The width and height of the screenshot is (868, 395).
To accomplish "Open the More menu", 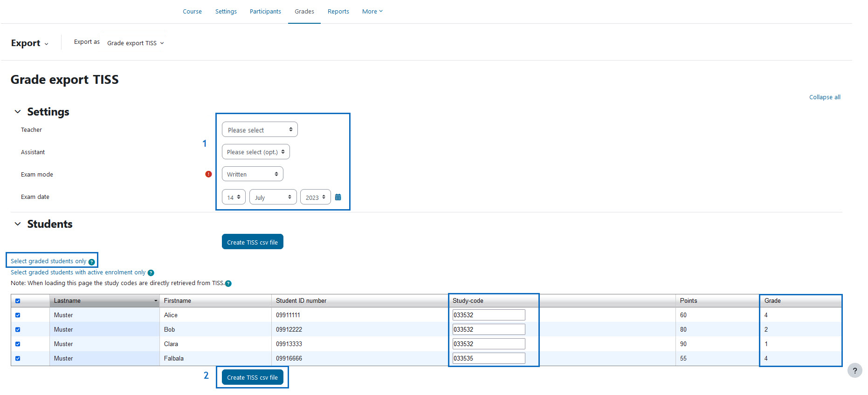I will [x=372, y=12].
